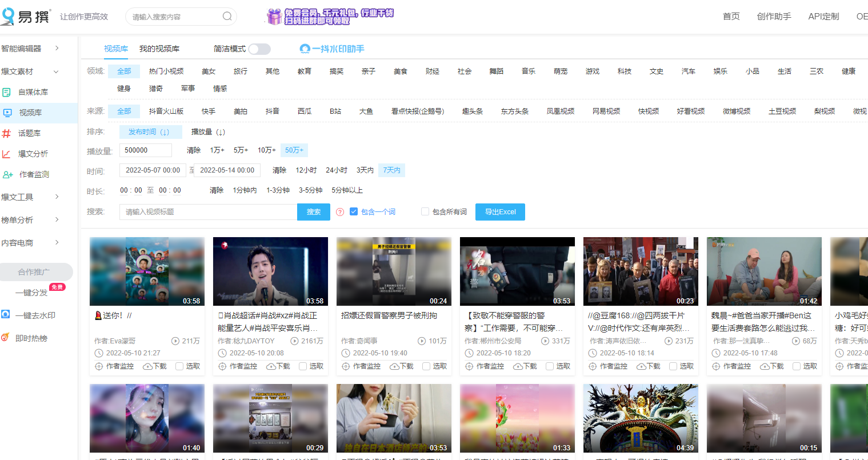868x460 pixels.
Task: Click 作者监控 icon for 奇闻事 video
Action: coord(345,366)
